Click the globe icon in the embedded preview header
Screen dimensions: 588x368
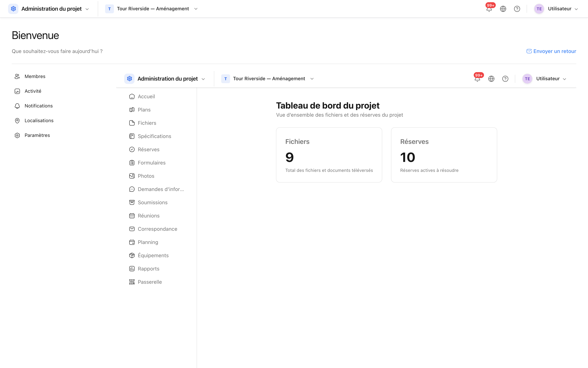[491, 79]
